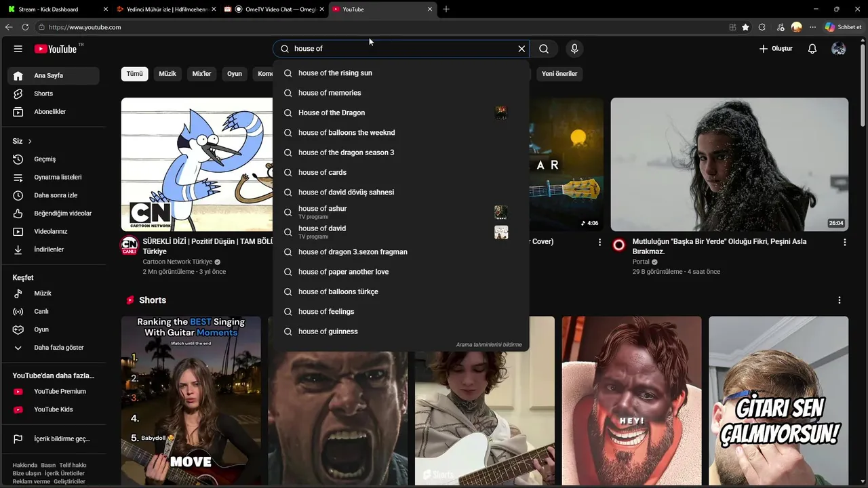Viewport: 868px width, 488px height.
Task: Reload the page with refresh icon
Action: point(25,27)
